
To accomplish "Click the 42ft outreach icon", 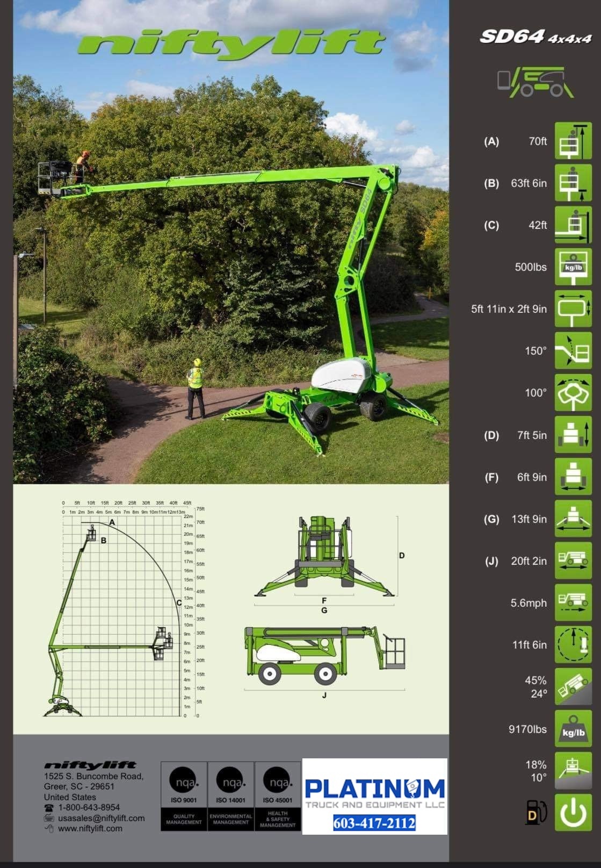I will point(573,225).
